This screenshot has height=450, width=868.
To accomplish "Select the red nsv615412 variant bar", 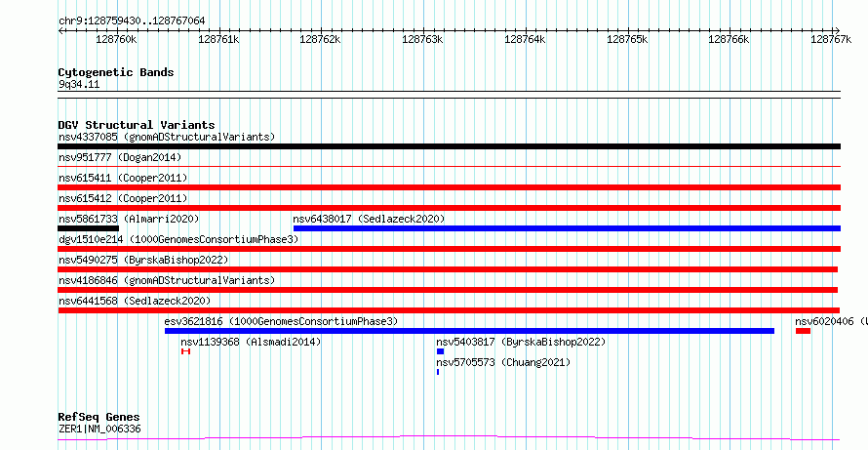I will pyautogui.click(x=449, y=208).
